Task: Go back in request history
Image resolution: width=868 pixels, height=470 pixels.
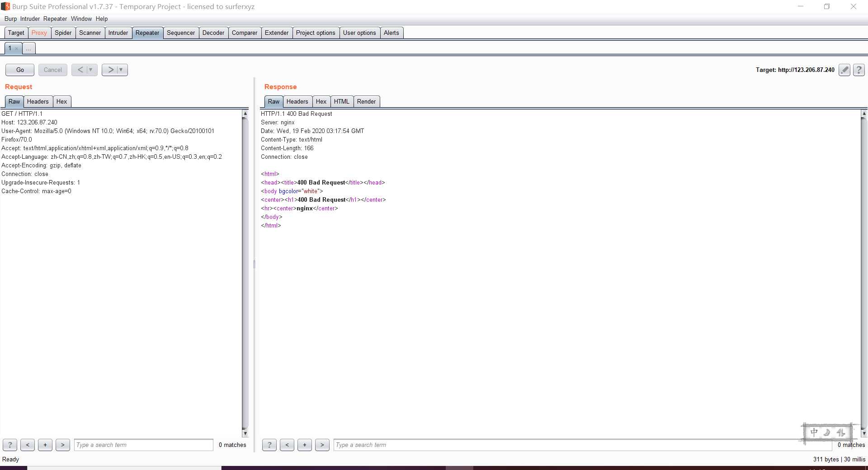Action: 80,70
